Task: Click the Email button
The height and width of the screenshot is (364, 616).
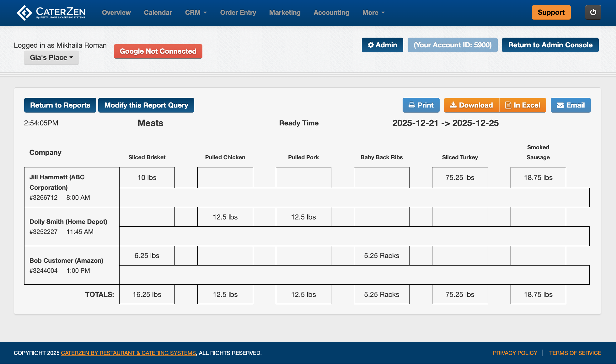Action: (570, 105)
